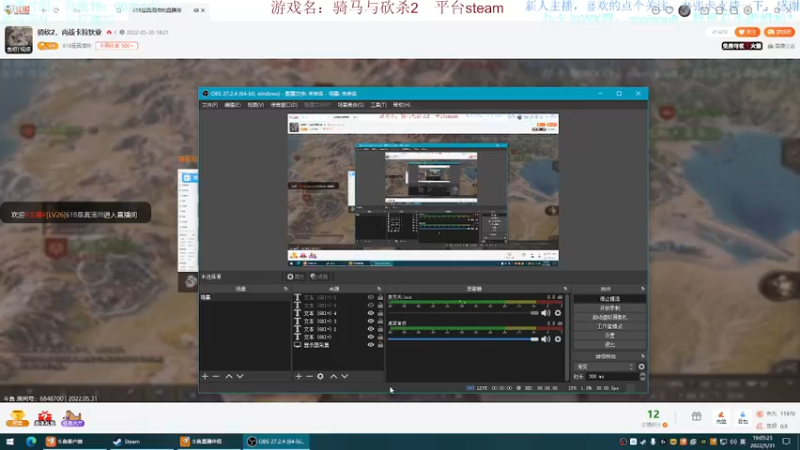The height and width of the screenshot is (450, 800).
Task: Undock the Sources panel with its pop-out icon
Action: 379,289
